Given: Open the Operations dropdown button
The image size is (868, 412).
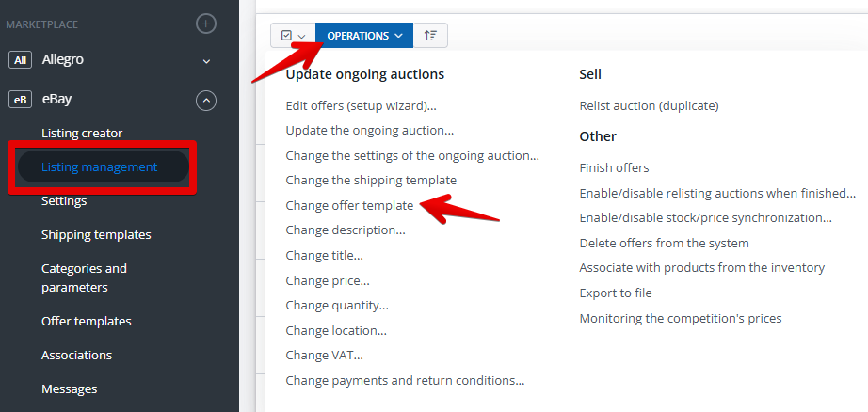Looking at the screenshot, I should [x=364, y=36].
